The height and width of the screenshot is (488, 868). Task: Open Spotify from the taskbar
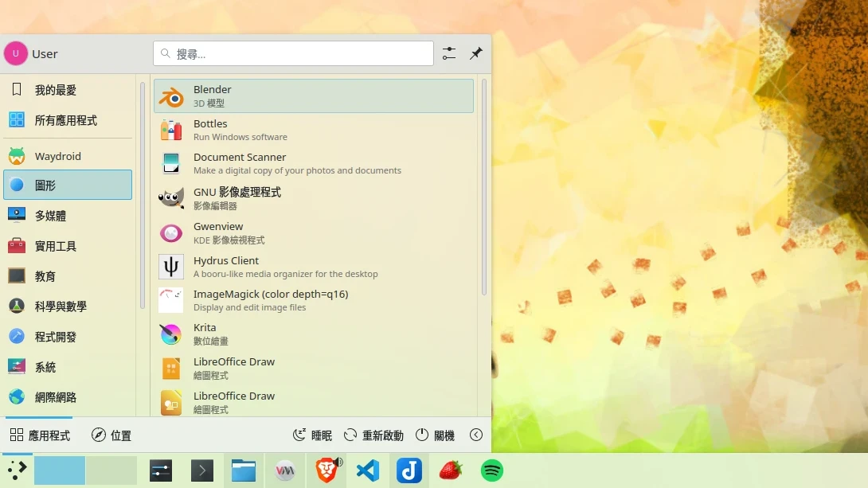click(x=491, y=470)
